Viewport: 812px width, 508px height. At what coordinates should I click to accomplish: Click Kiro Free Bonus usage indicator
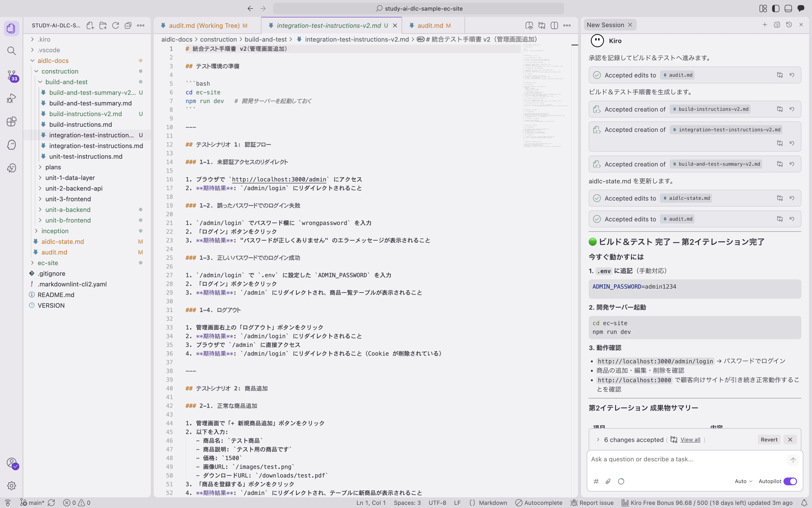pyautogui.click(x=707, y=503)
